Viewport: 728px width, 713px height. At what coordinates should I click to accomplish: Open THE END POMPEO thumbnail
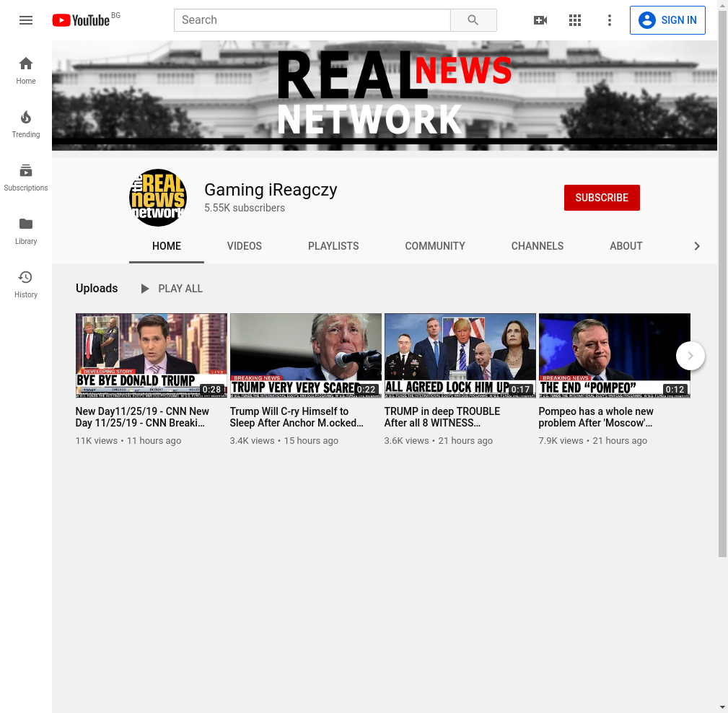tap(614, 356)
